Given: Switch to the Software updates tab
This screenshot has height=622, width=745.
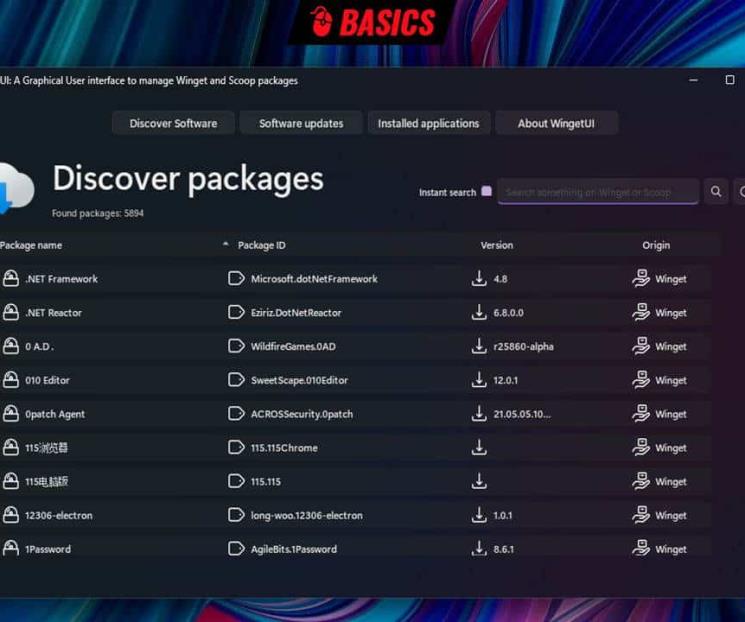Looking at the screenshot, I should [x=301, y=123].
